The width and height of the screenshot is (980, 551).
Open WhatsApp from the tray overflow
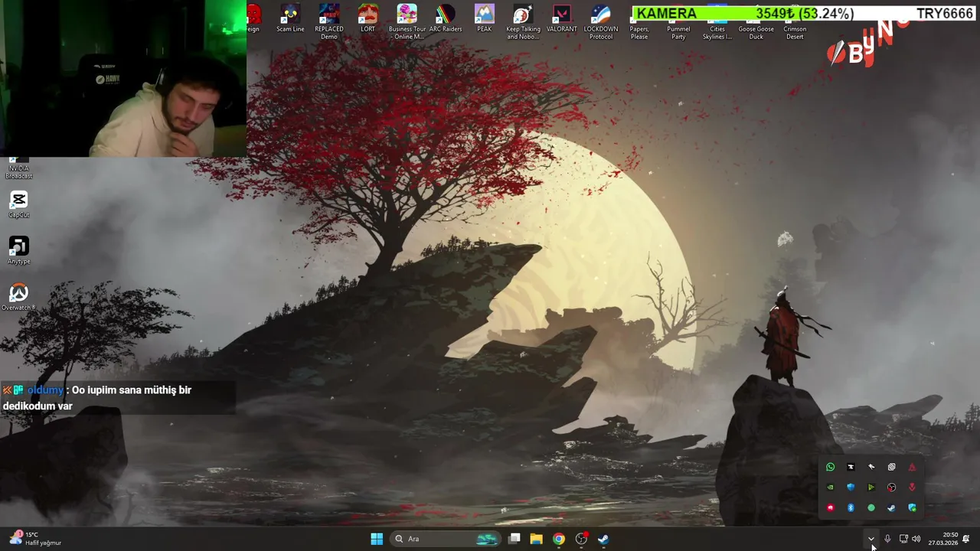tap(830, 467)
